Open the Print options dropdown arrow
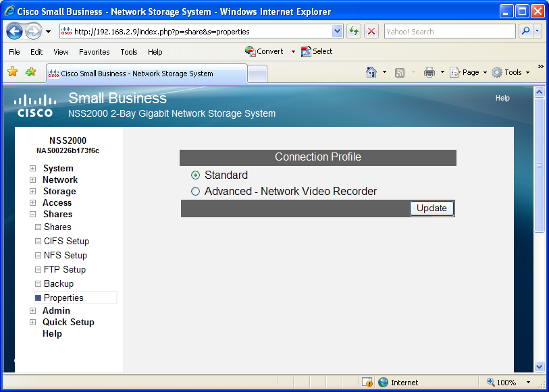 pos(442,72)
